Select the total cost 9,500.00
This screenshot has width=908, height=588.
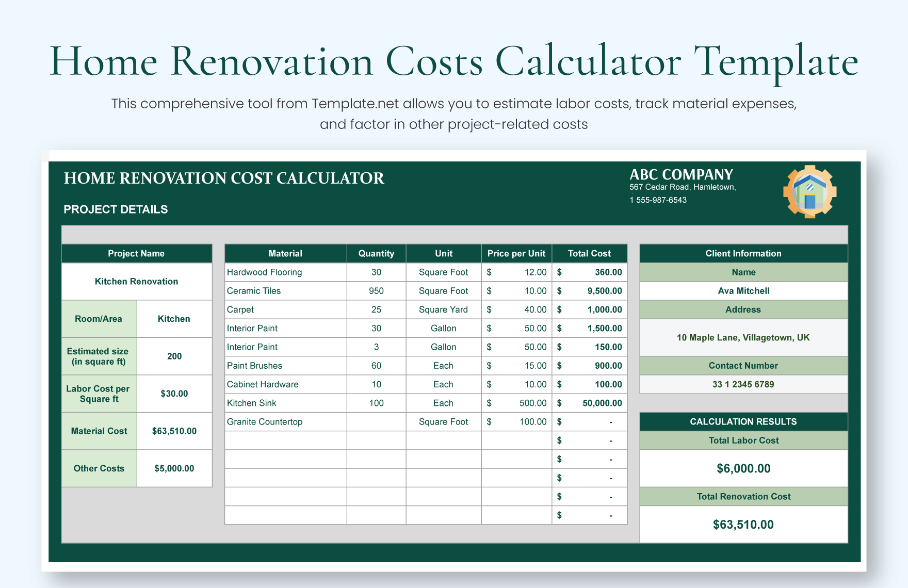590,291
